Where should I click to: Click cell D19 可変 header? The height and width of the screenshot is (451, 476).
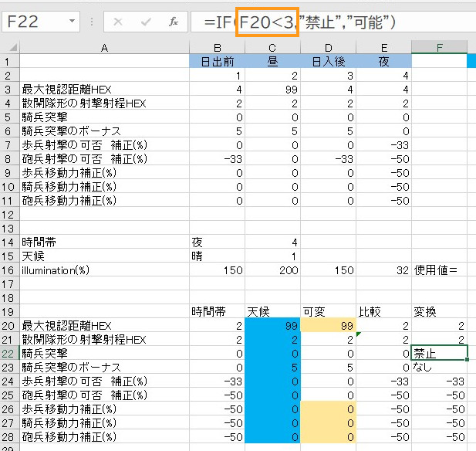coord(328,312)
